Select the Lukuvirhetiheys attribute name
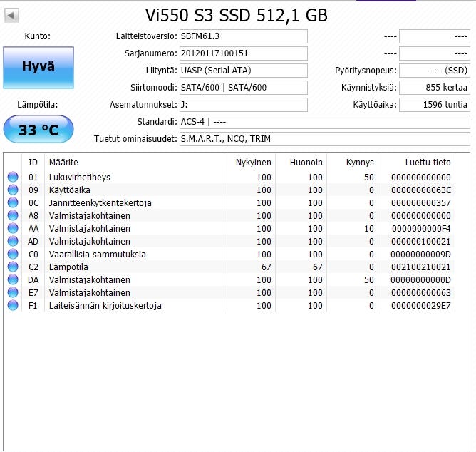Screen dimensions: 476x452 point(80,177)
